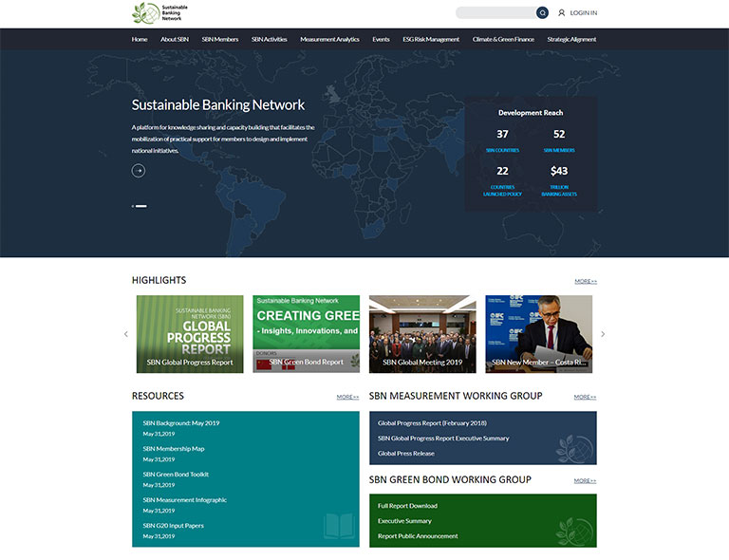This screenshot has height=560, width=729.
Task: Open the Climate & Green Finance menu
Action: click(x=503, y=40)
